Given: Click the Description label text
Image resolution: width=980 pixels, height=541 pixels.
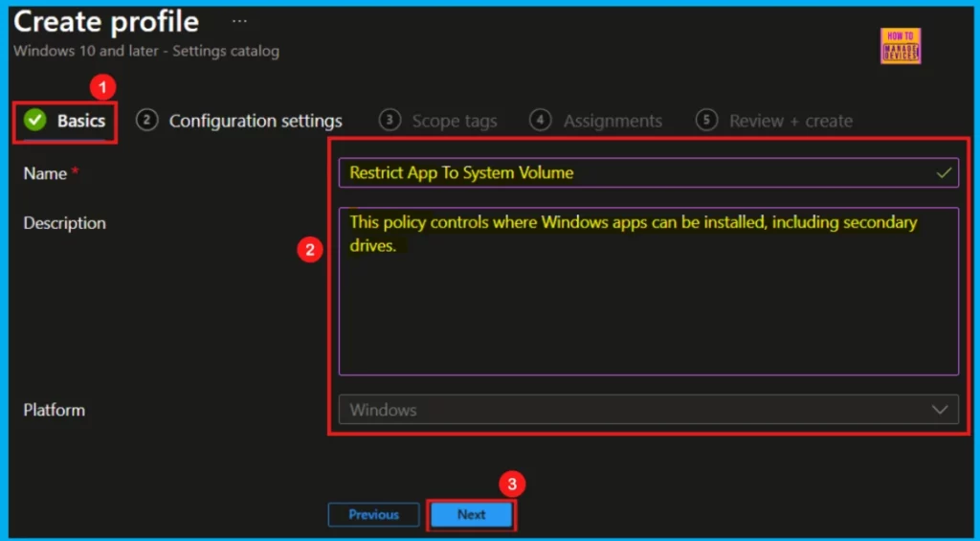Looking at the screenshot, I should pos(64,223).
